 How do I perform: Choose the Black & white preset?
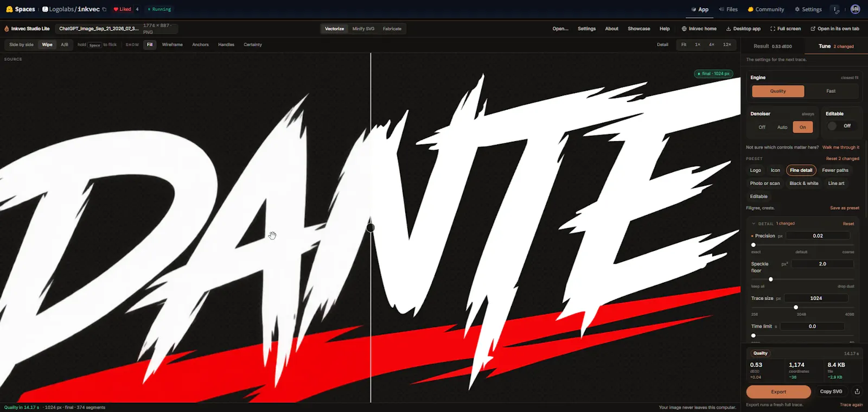pyautogui.click(x=804, y=183)
